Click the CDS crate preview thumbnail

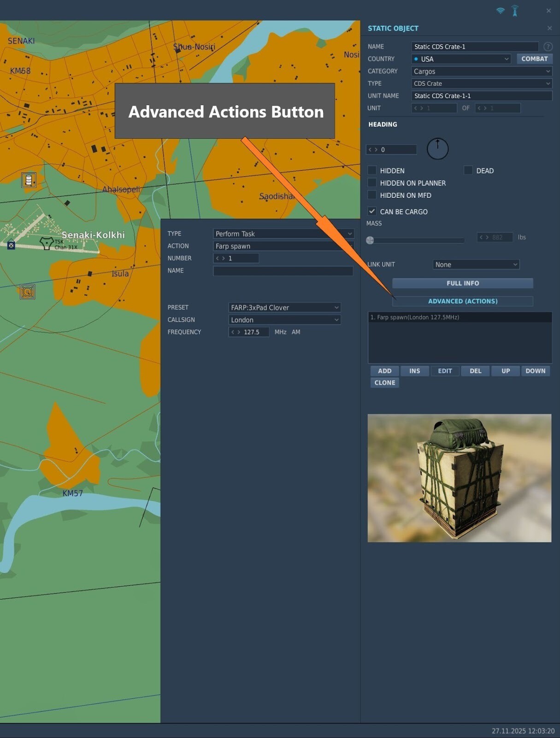(x=459, y=478)
